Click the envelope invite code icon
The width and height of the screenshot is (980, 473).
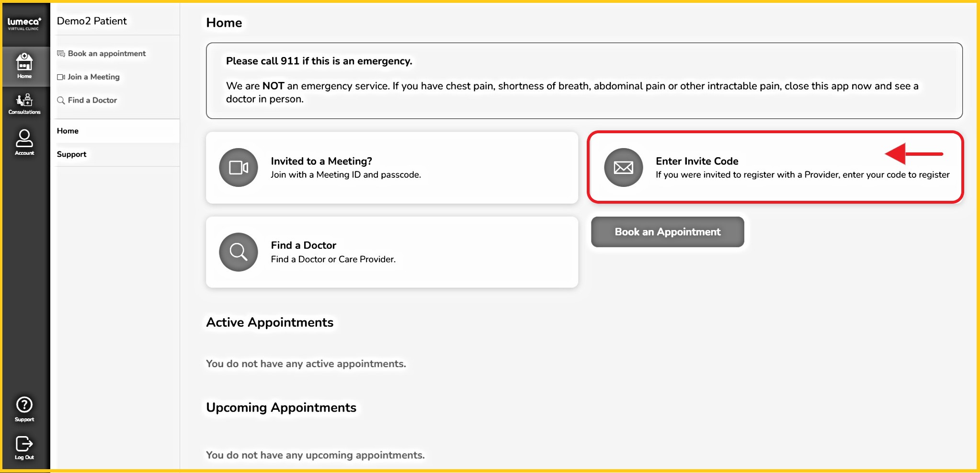[623, 167]
